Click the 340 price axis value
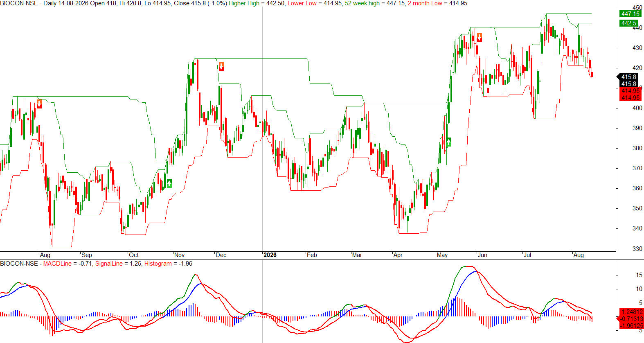The height and width of the screenshot is (343, 644). coord(637,228)
